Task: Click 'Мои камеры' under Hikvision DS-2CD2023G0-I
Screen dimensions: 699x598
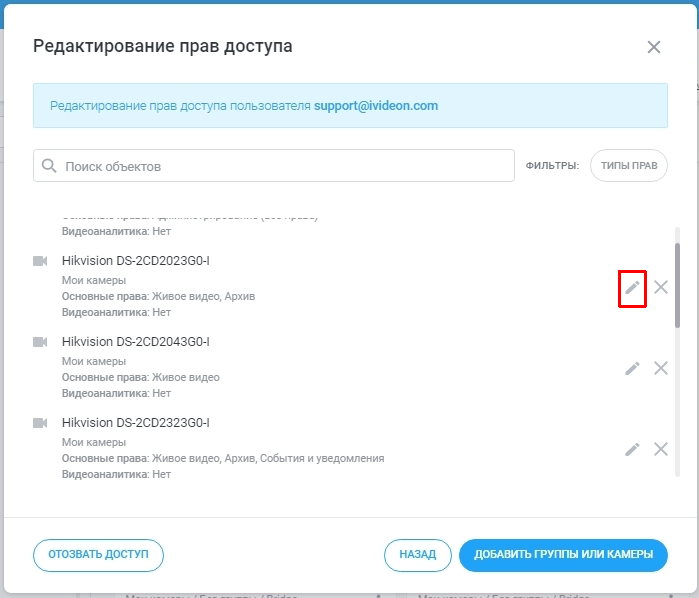Action: [94, 280]
